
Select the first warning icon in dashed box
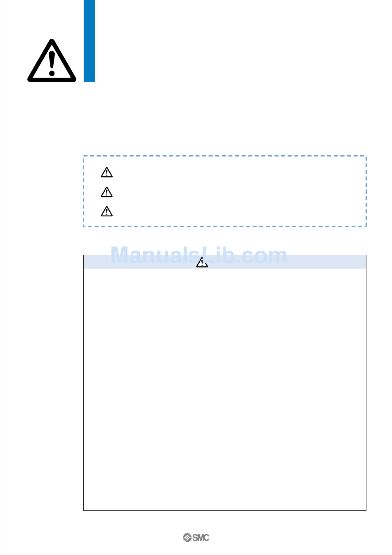point(107,172)
